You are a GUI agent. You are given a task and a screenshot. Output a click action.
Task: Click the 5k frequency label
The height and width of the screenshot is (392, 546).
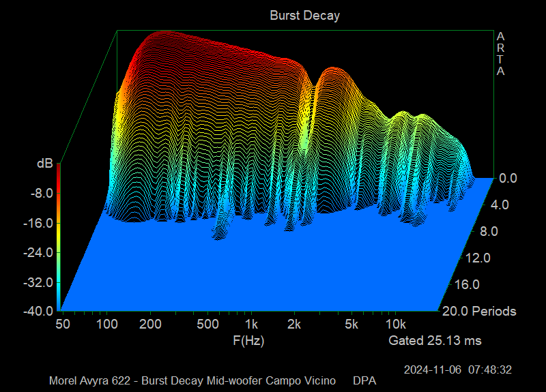tap(351, 325)
